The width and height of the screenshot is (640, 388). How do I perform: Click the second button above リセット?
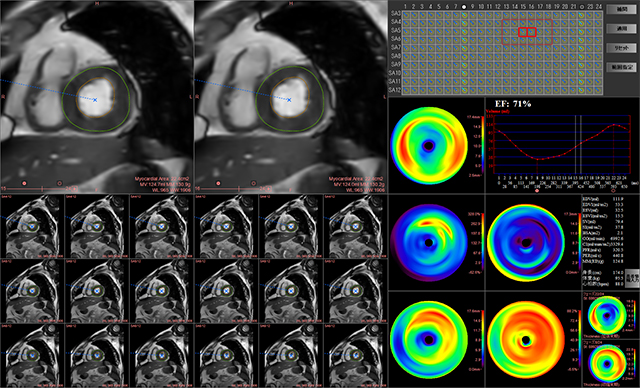coord(621,29)
